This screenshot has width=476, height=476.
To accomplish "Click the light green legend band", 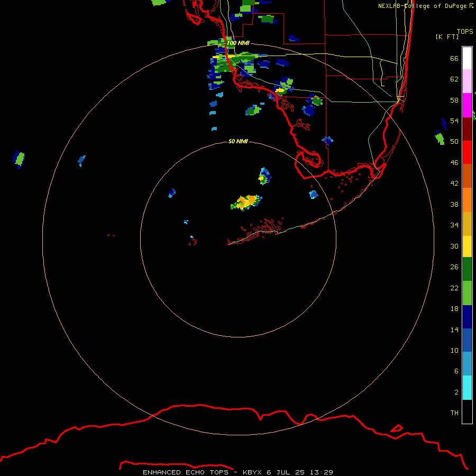I will point(467,293).
